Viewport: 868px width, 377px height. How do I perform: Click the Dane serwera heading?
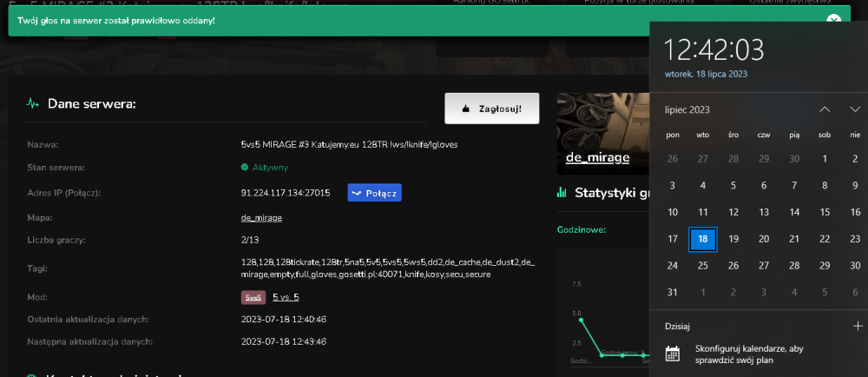[92, 103]
